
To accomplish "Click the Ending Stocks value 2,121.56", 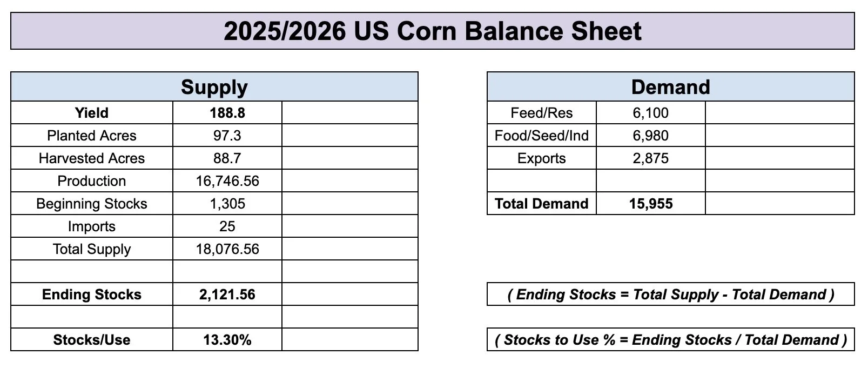I will tap(227, 295).
